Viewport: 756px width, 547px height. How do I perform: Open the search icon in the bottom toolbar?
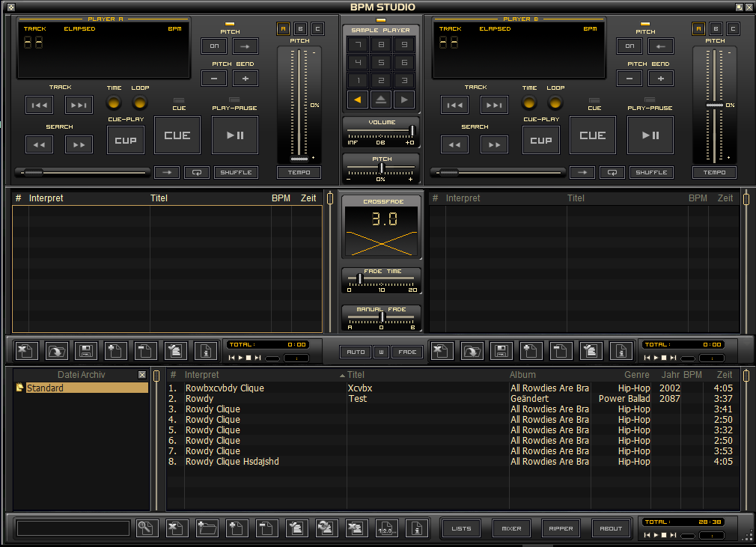(x=147, y=528)
